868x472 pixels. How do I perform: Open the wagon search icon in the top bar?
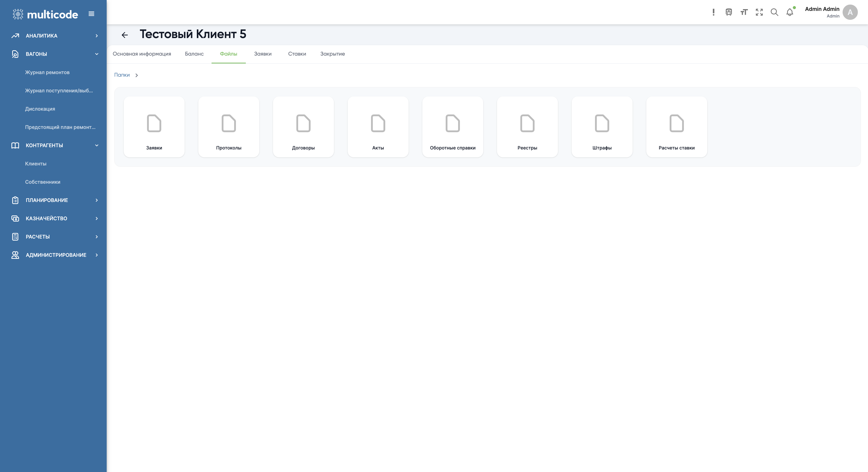[x=729, y=12]
